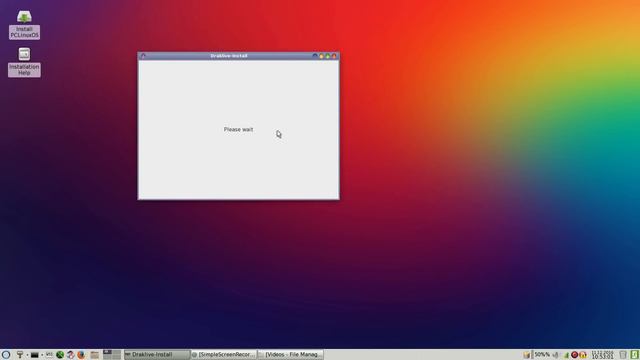Switch workspace using the desktop pager
The image size is (640, 360).
(x=112, y=354)
